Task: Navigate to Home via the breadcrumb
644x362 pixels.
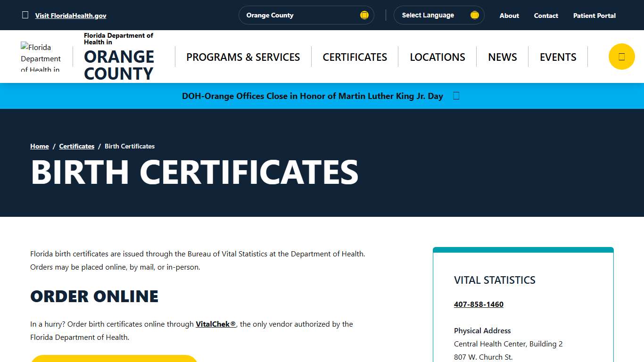Action: point(39,146)
